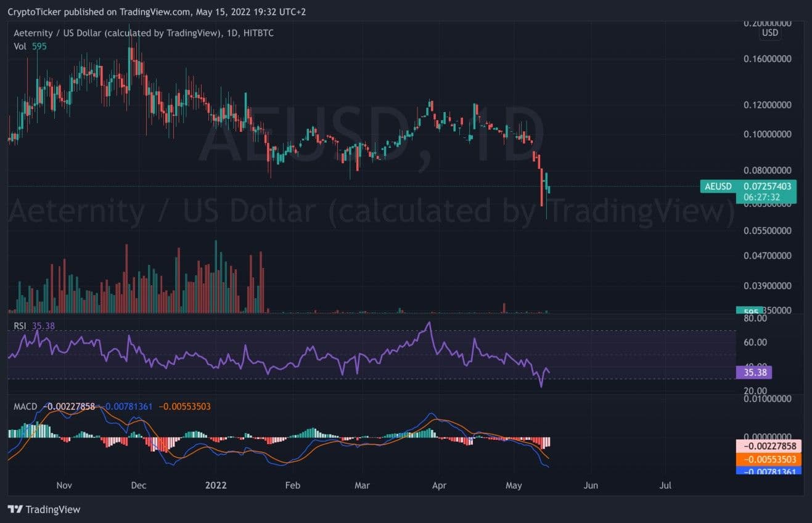
Task: Click the 2022 label on time axis
Action: click(x=216, y=485)
